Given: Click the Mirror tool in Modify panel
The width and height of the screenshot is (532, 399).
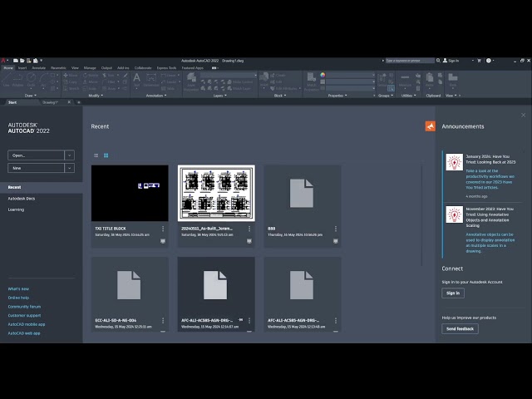Looking at the screenshot, I should 91,81.
